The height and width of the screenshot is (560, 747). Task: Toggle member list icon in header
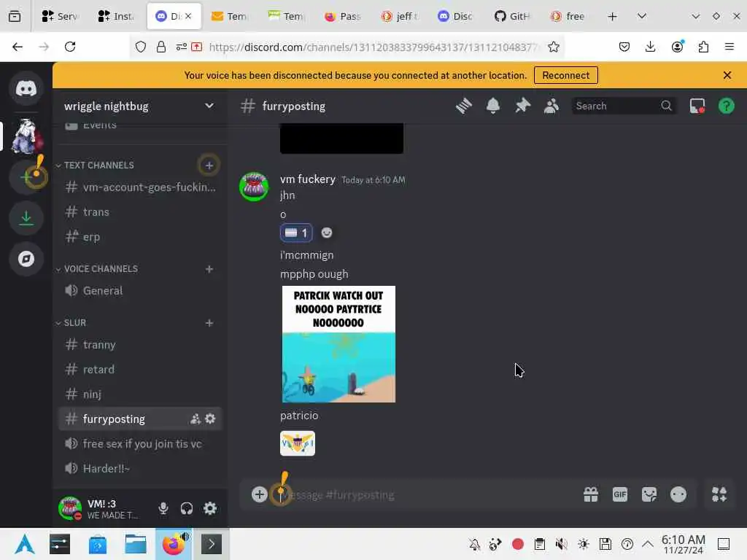pyautogui.click(x=551, y=106)
